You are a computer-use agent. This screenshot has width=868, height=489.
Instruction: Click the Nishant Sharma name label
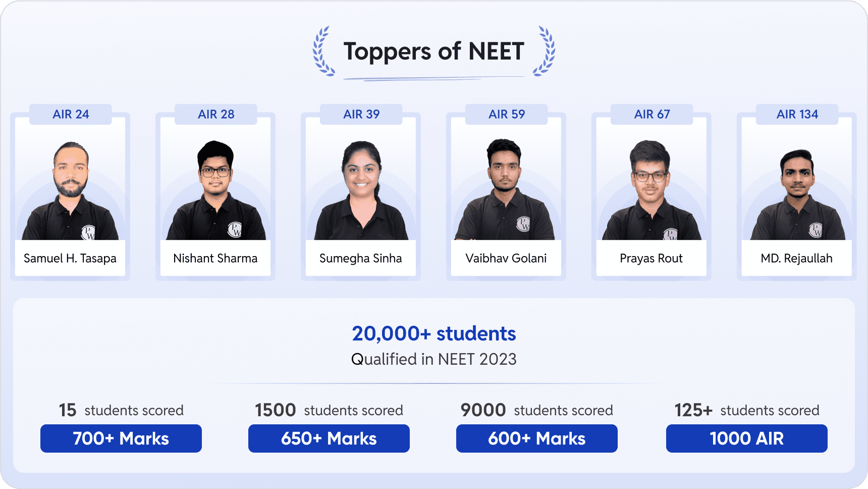215,258
